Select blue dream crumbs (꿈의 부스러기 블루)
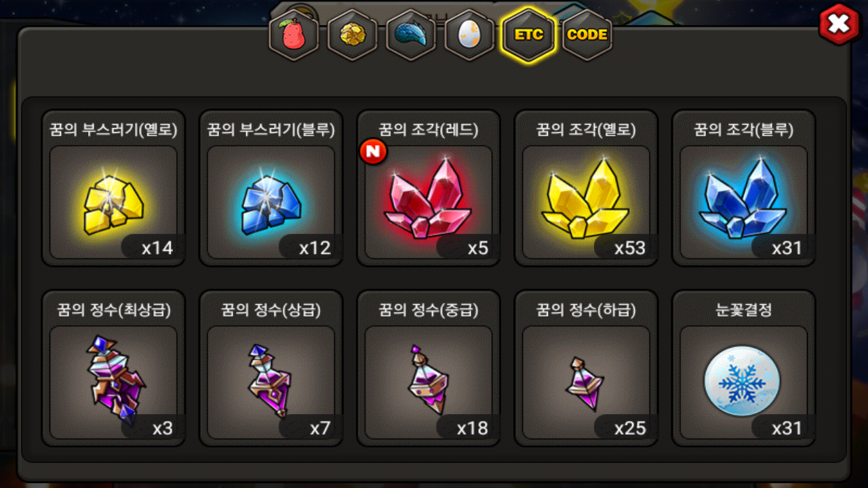Screen dimensions: 868x488 coord(271,188)
